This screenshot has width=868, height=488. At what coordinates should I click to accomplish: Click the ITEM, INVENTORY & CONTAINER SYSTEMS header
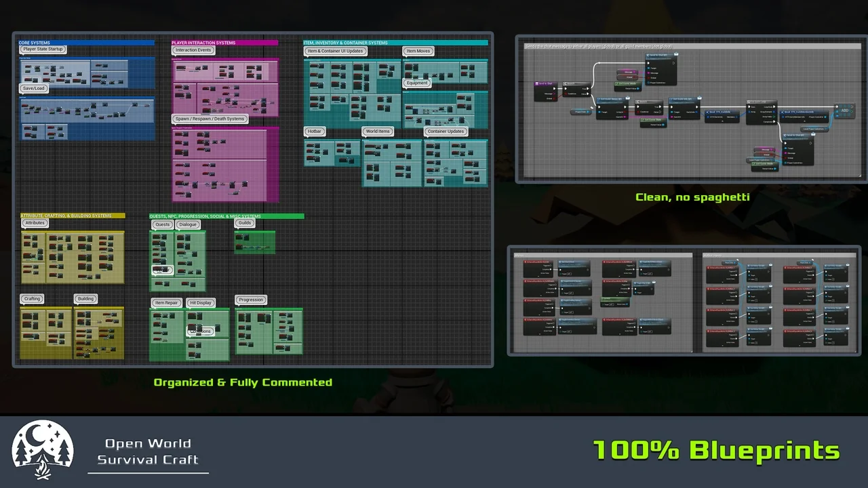pos(395,43)
